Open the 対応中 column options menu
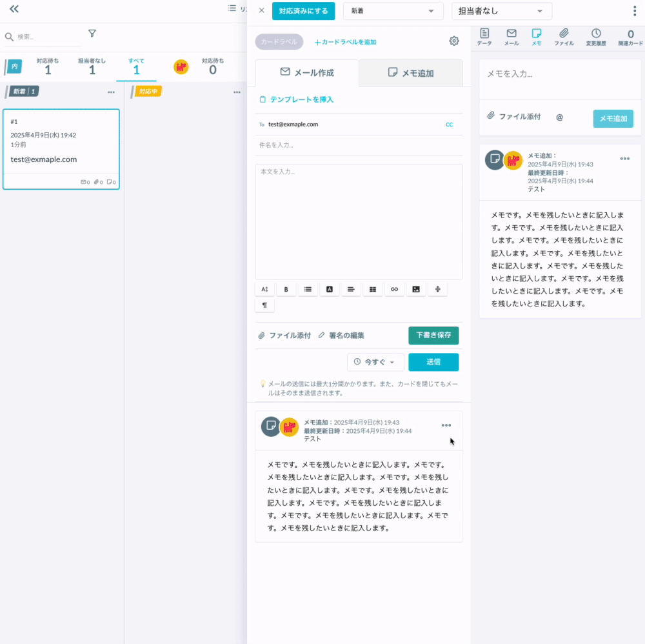 coord(237,92)
